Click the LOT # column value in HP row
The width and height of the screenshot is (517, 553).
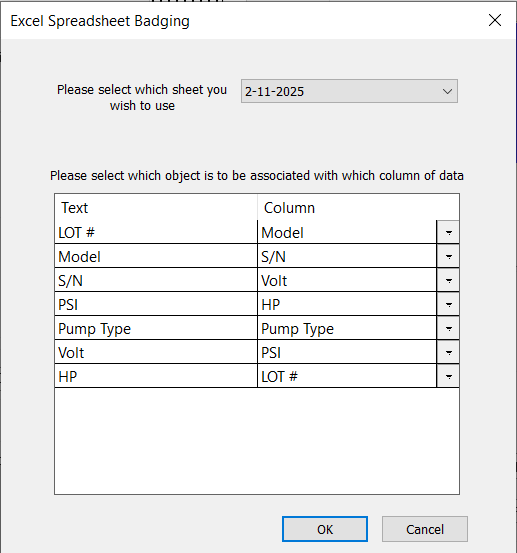[x=347, y=376]
